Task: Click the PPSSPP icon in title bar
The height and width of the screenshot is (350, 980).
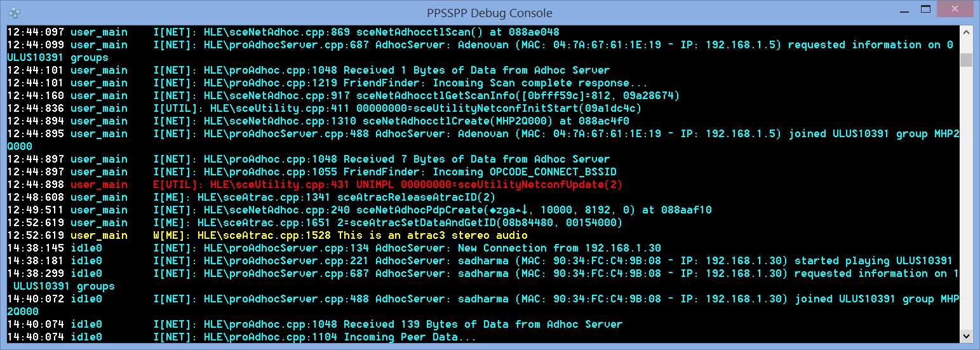Action: pyautogui.click(x=14, y=12)
